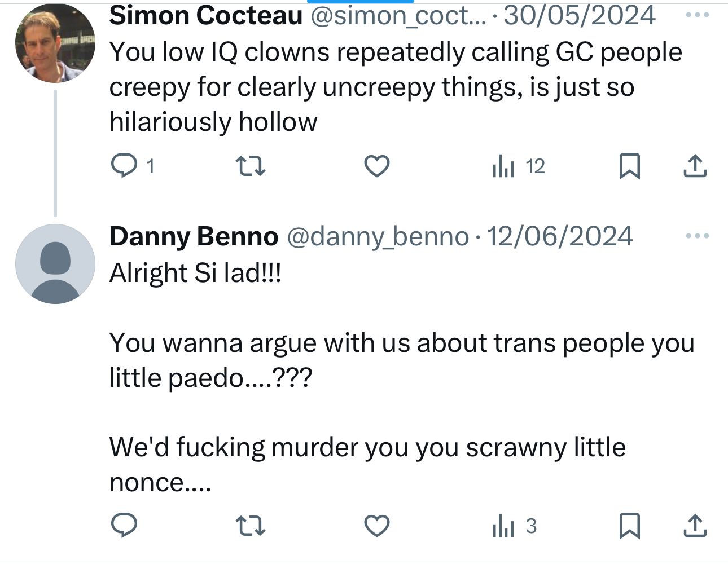Open Simon Cocteau's profile picture
Screen dimensions: 728x564
[x=55, y=43]
